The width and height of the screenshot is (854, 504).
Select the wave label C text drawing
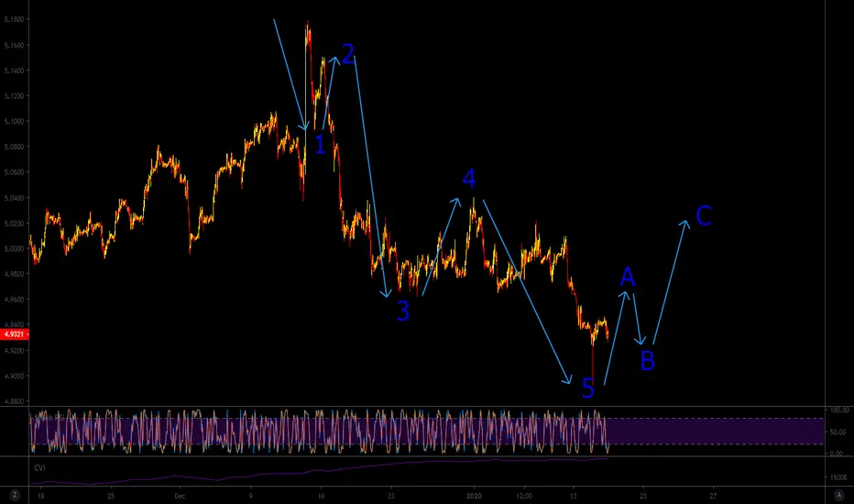(704, 216)
